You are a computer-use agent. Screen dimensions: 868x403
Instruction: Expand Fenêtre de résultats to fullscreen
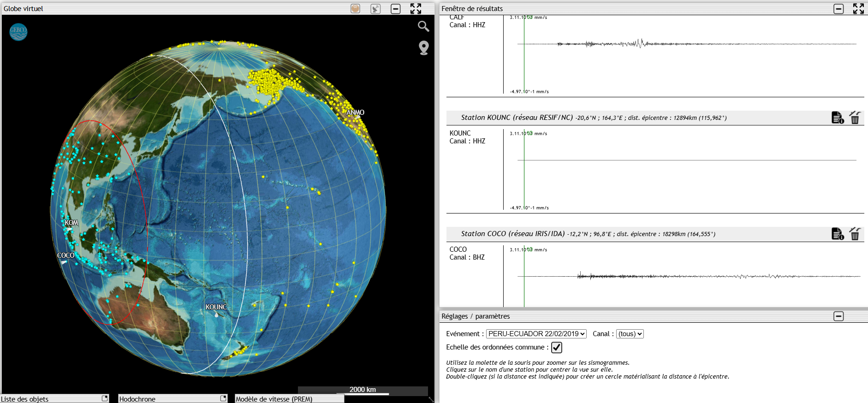[858, 9]
